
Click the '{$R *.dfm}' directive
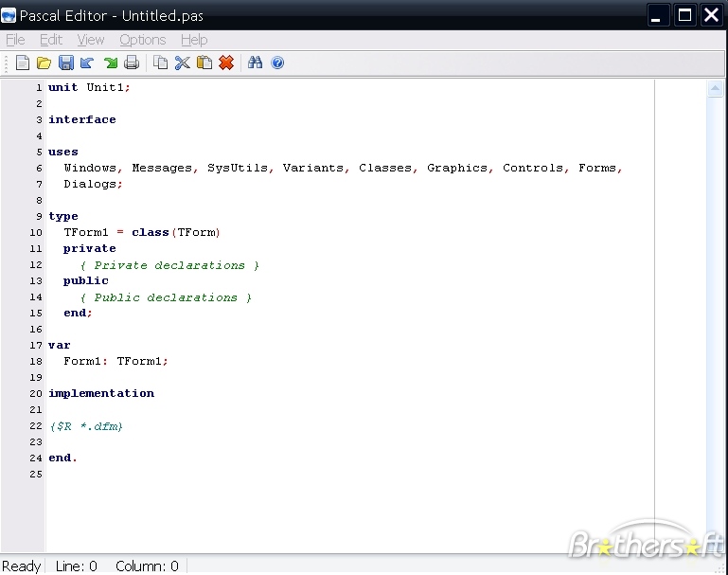(86, 426)
